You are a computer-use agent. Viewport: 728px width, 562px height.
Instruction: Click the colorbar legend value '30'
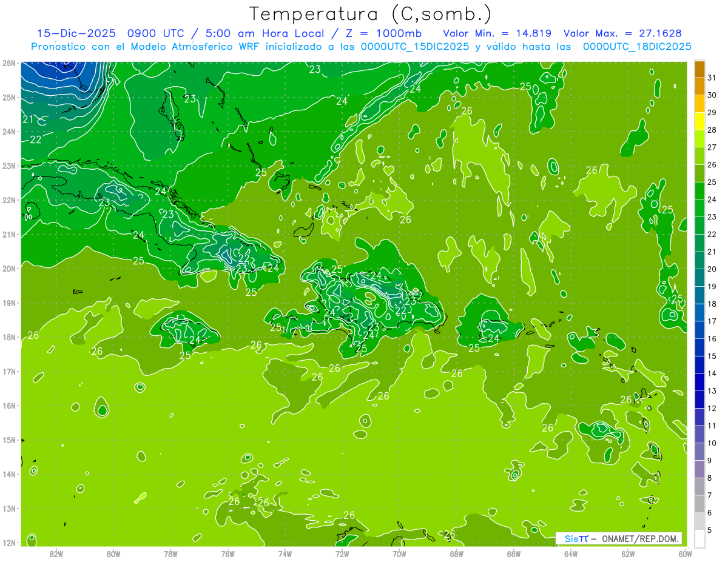click(712, 95)
